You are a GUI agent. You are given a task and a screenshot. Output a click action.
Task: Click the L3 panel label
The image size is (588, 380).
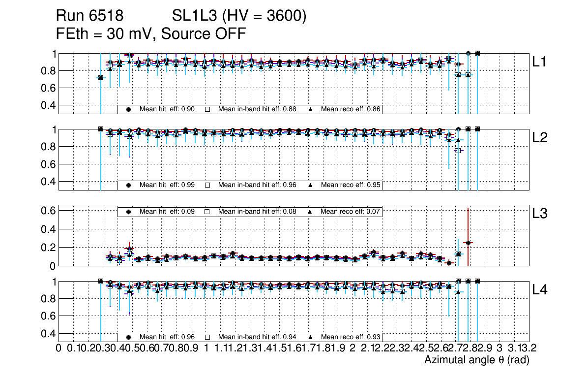(540, 214)
